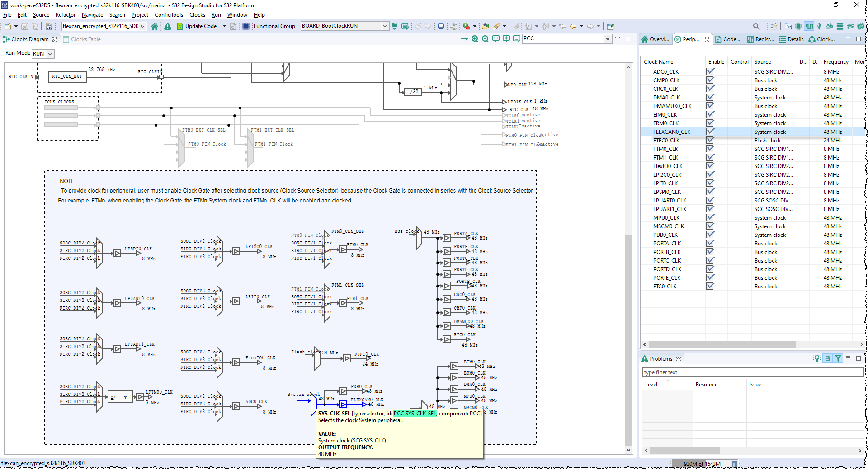
Task: Open the ConfigTools menu
Action: [x=169, y=15]
